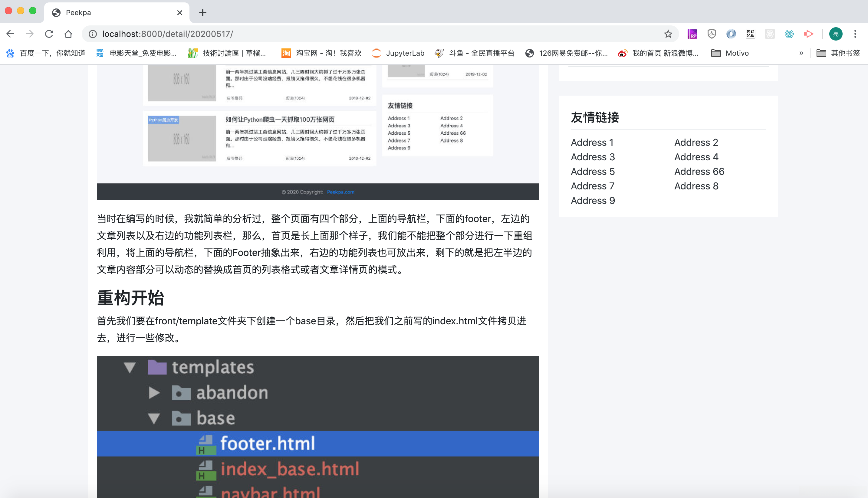Open the QR code extension

coord(750,34)
